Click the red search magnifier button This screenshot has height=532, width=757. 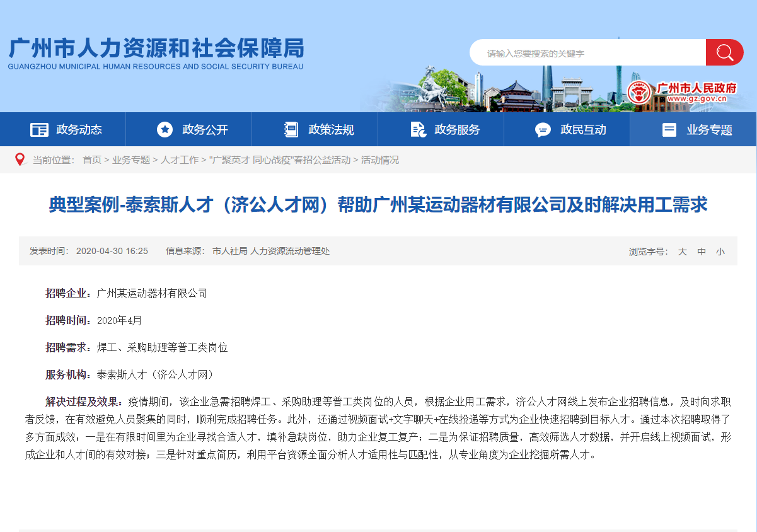[724, 52]
